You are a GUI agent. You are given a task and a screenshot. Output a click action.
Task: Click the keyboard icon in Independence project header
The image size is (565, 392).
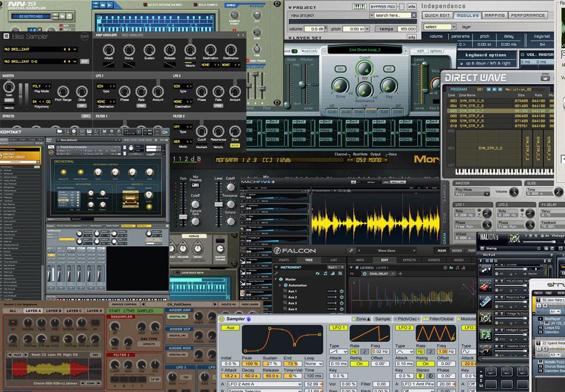tap(359, 6)
